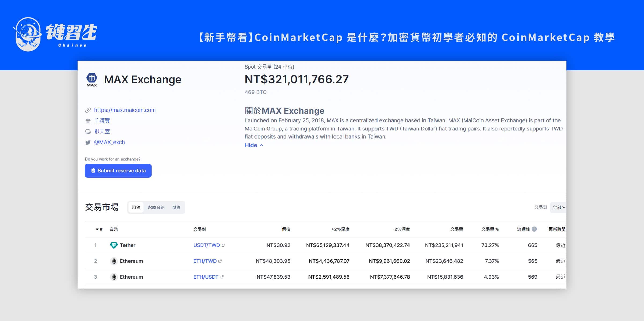The height and width of the screenshot is (321, 644).
Task: Click the Tether coin icon
Action: (114, 245)
